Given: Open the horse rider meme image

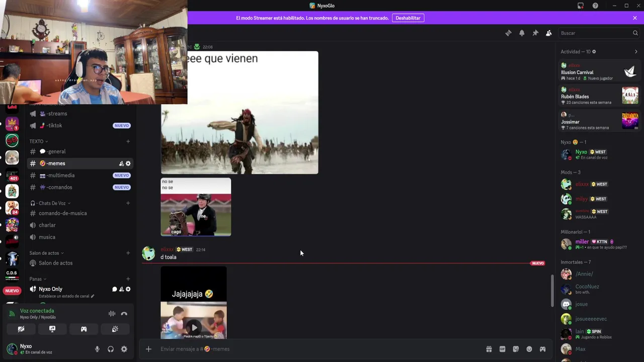Looking at the screenshot, I should click(x=196, y=207).
